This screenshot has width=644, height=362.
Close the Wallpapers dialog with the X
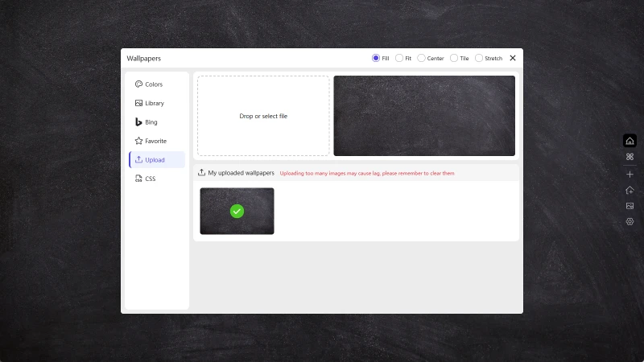(513, 58)
